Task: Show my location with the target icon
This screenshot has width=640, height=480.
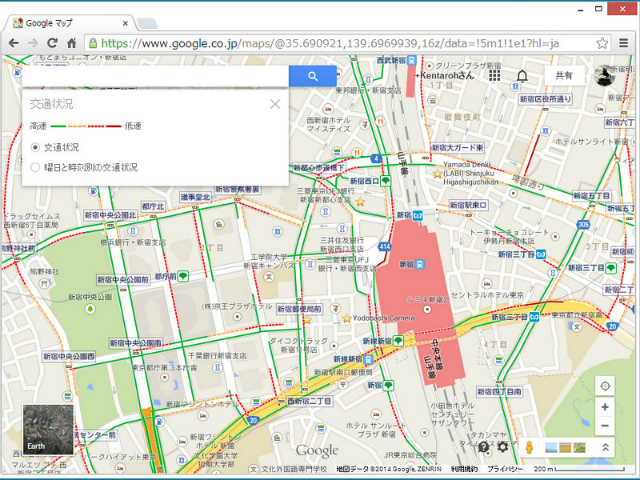Action: (x=605, y=386)
